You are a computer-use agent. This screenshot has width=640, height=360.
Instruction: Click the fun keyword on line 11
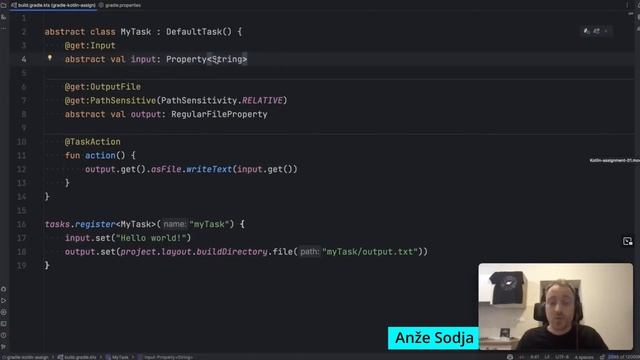tap(72, 156)
